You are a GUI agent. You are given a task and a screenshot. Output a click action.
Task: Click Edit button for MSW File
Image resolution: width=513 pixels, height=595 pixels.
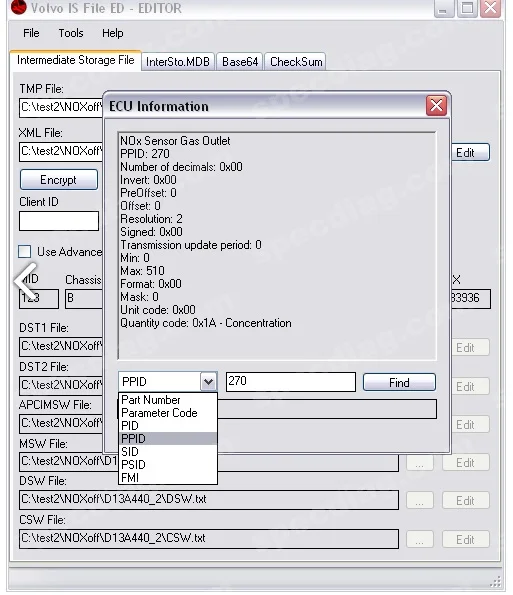[466, 463]
